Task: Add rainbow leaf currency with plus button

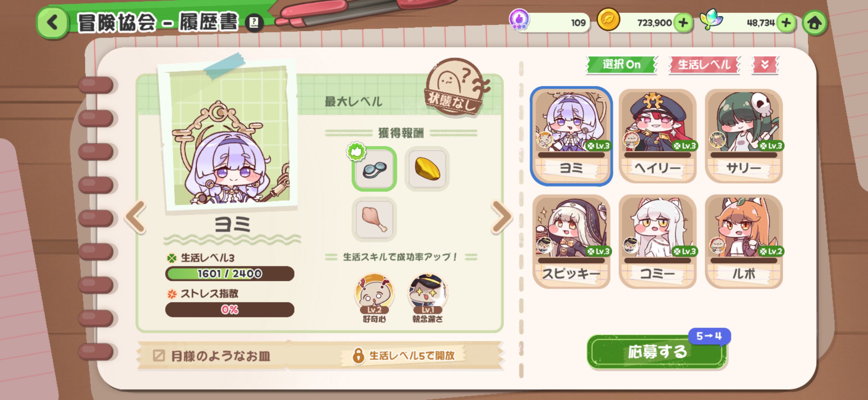Action: tap(786, 23)
